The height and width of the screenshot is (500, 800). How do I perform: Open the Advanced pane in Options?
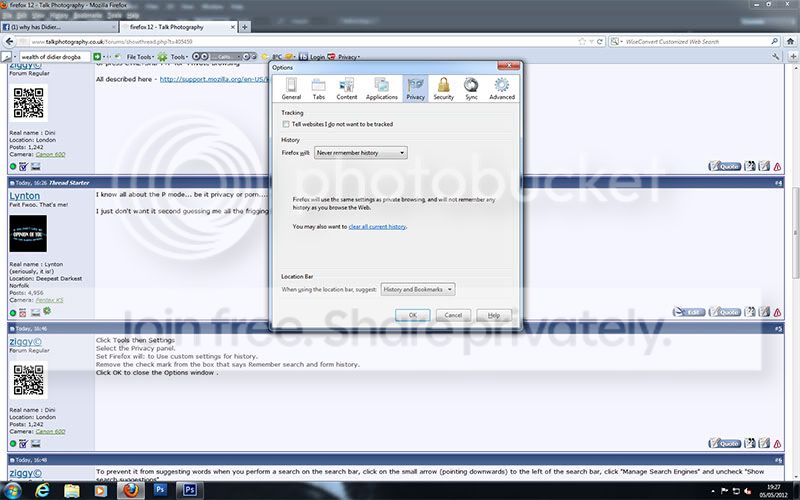click(502, 89)
